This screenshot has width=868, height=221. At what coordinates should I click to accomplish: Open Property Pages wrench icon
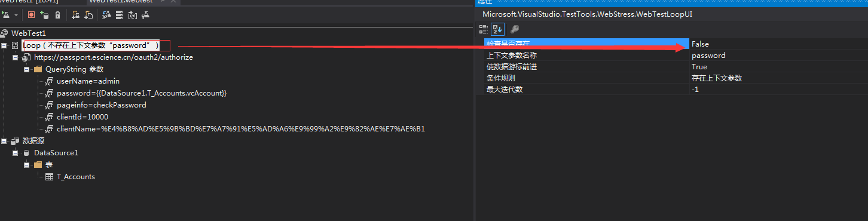[x=514, y=29]
